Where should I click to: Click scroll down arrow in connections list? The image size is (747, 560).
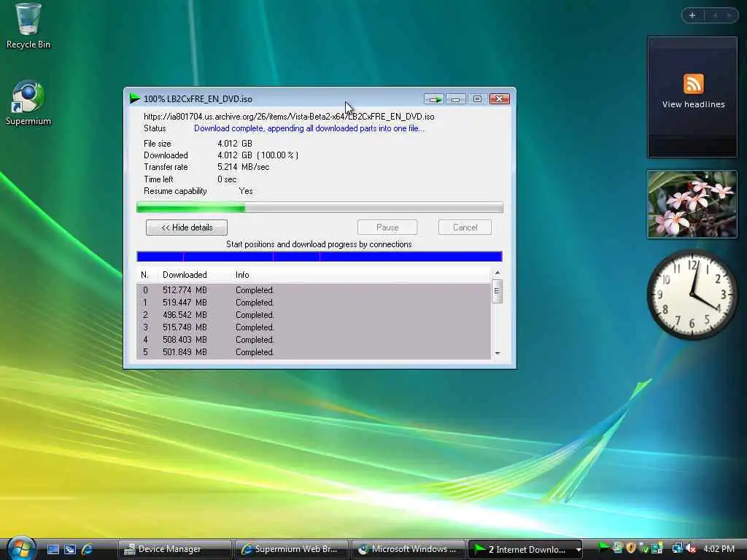pos(498,354)
